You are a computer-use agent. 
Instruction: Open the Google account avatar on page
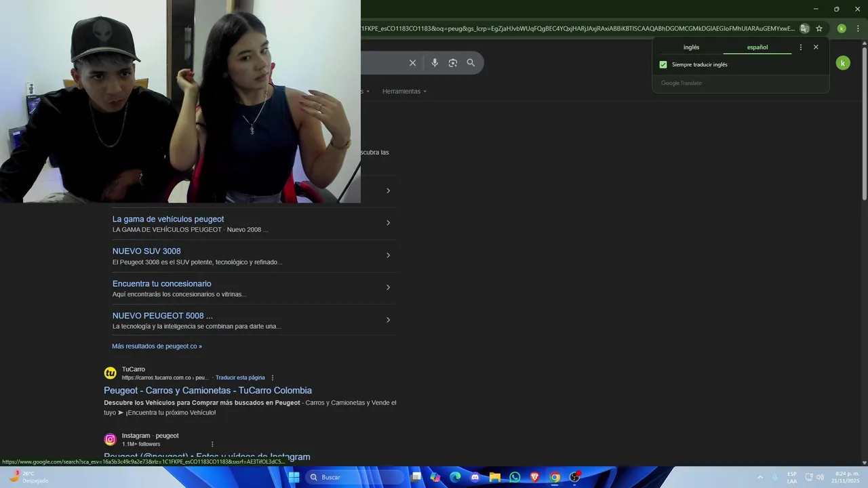[843, 63]
